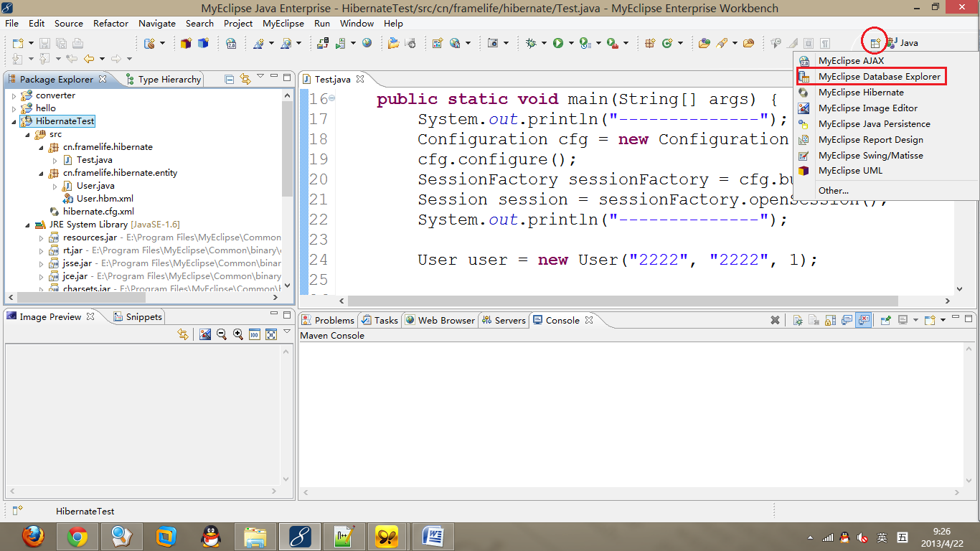The height and width of the screenshot is (551, 980).
Task: Open the Chrome taskbar icon
Action: coord(77,536)
